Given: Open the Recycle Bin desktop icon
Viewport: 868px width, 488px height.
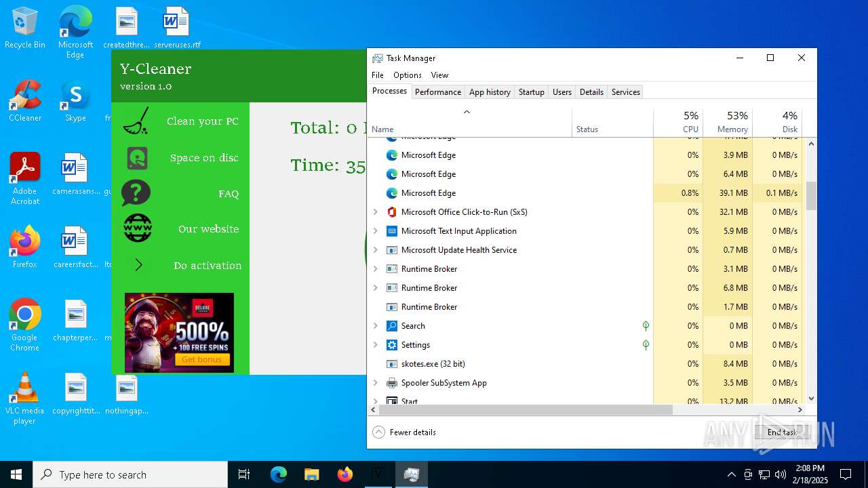Looking at the screenshot, I should click(25, 28).
